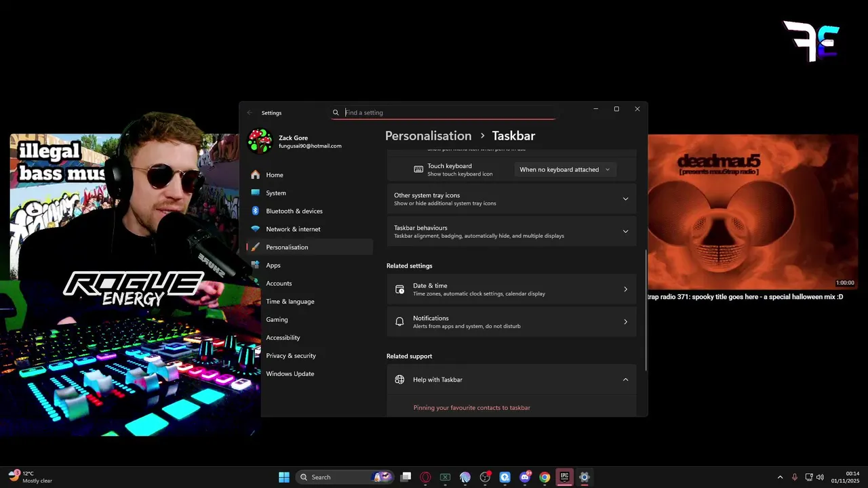This screenshot has height=488, width=868.
Task: Expand Other system tray icons section
Action: tap(511, 199)
